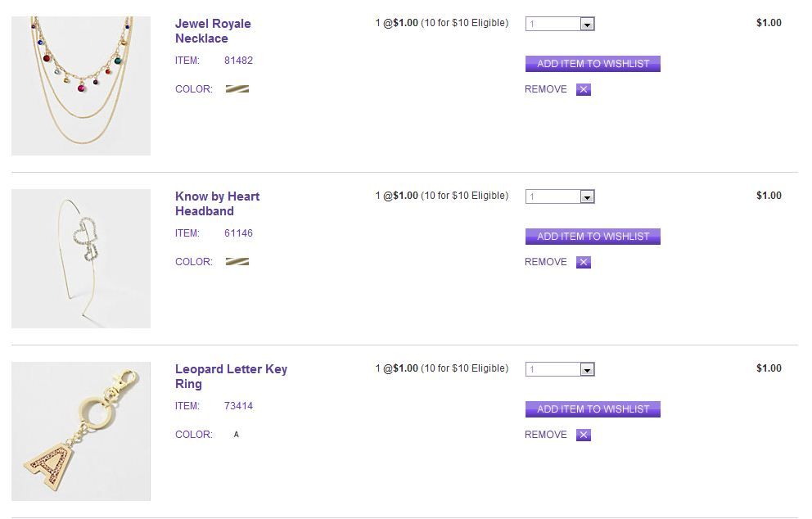This screenshot has height=519, width=812.
Task: Add Know by Heart Headband to wishlist
Action: (x=593, y=237)
